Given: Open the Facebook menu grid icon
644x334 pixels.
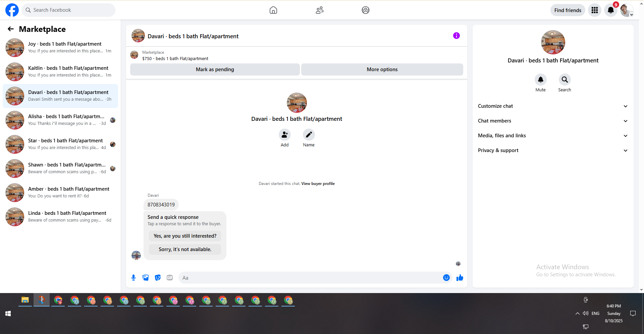Looking at the screenshot, I should 595,10.
